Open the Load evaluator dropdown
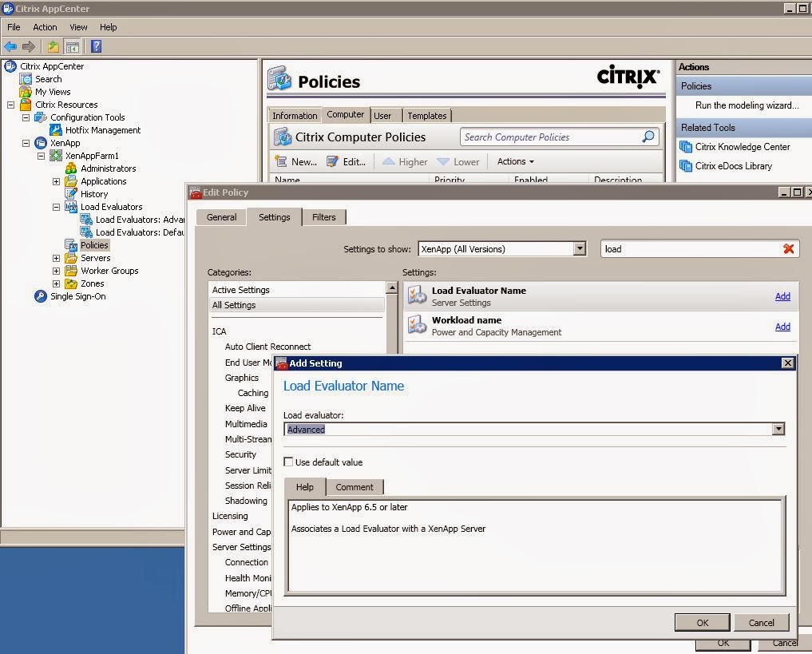The image size is (812, 654). coord(778,429)
